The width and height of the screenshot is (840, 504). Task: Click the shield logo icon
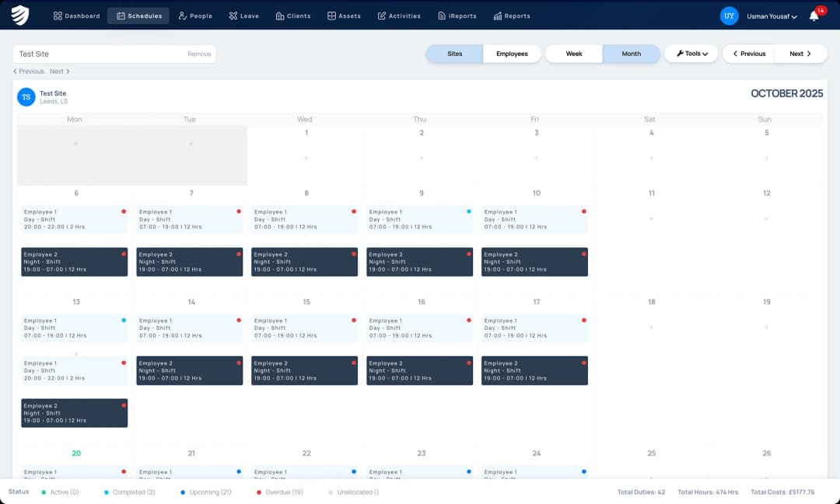pos(20,16)
